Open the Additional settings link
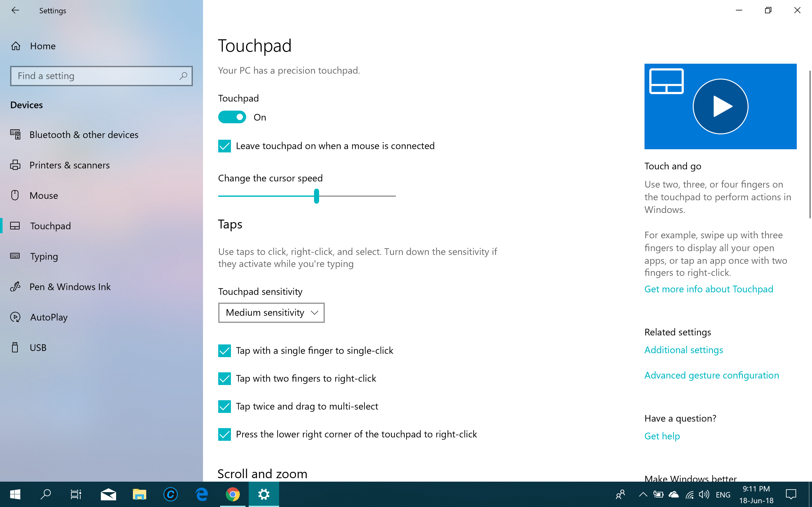 pos(684,350)
